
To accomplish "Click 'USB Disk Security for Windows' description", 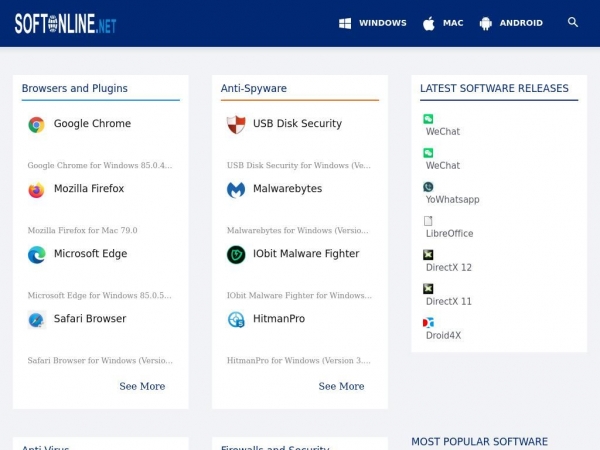I will pyautogui.click(x=299, y=165).
